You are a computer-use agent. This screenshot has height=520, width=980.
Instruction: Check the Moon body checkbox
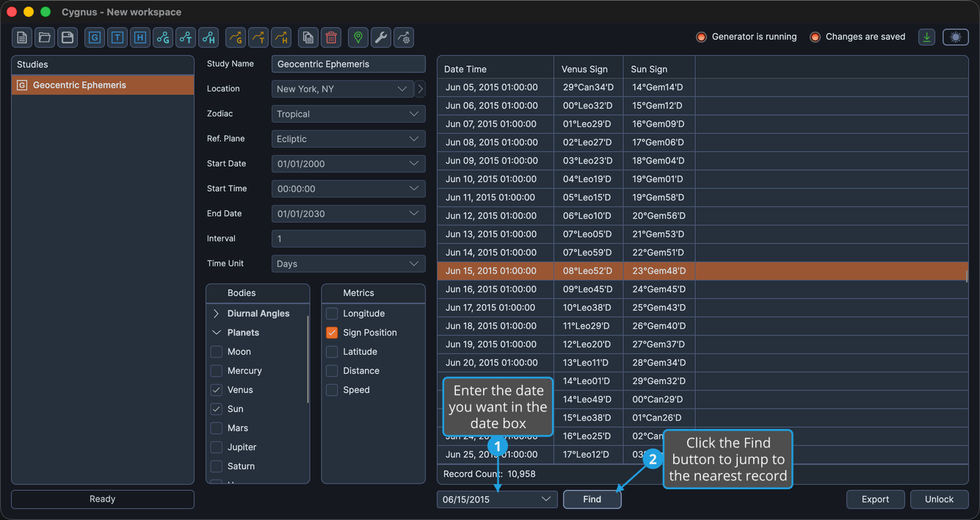pos(217,352)
